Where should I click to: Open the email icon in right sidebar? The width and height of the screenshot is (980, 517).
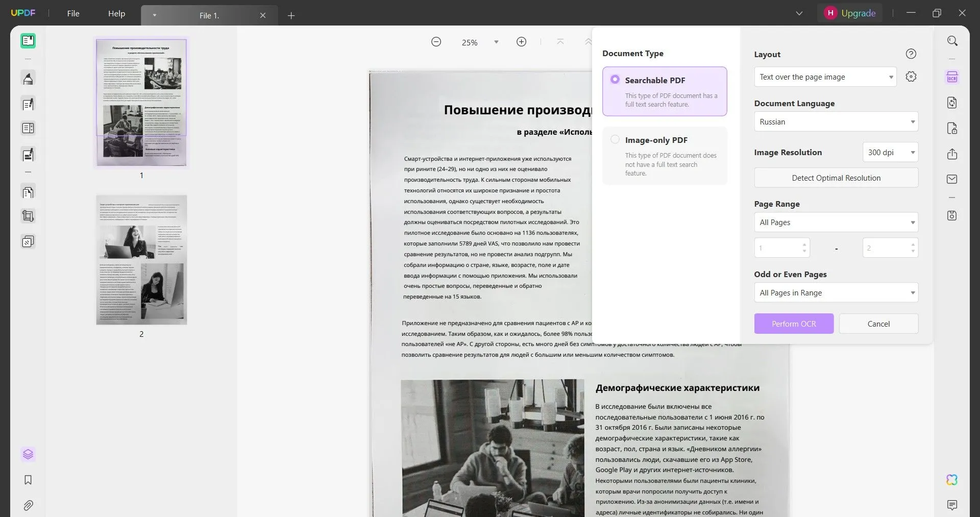click(x=952, y=179)
